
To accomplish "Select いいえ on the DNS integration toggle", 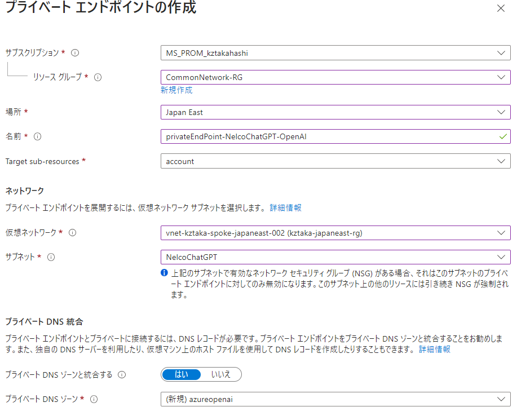I will (x=220, y=374).
